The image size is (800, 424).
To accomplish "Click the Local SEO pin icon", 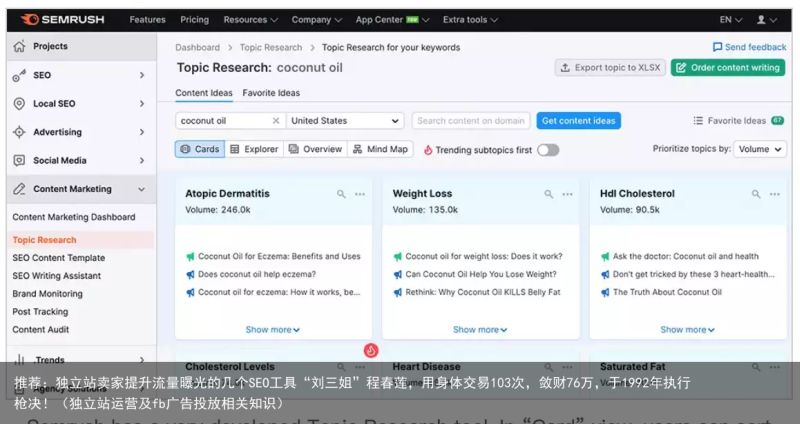I will [x=19, y=104].
